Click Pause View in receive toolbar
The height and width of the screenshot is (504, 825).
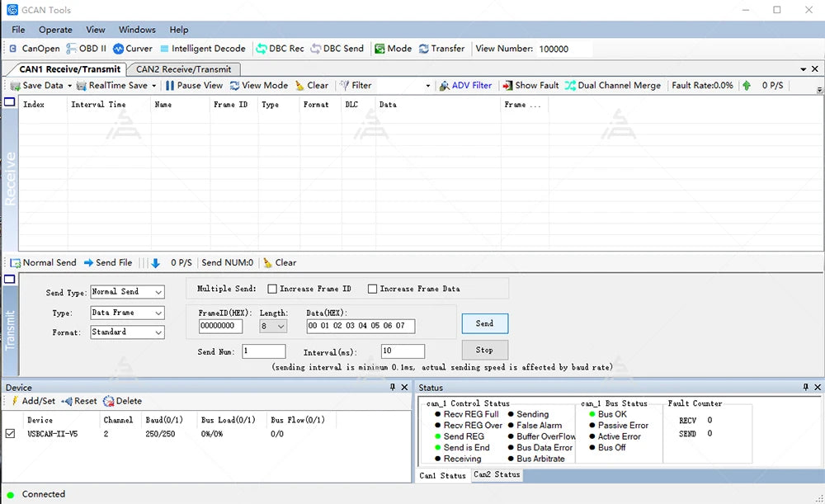[x=194, y=85]
